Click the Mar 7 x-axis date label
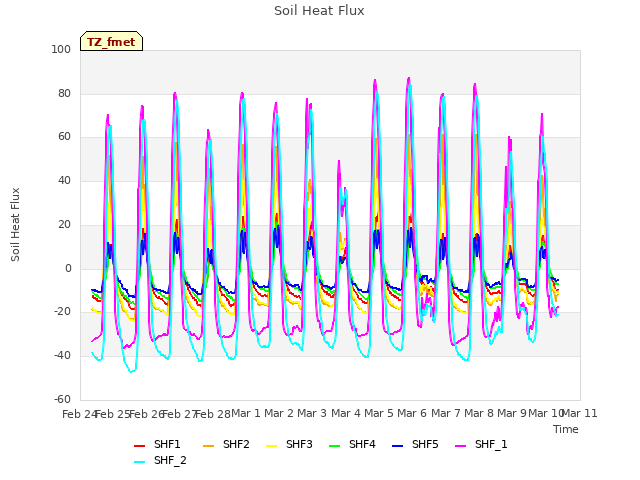The width and height of the screenshot is (640, 480). pos(446,413)
